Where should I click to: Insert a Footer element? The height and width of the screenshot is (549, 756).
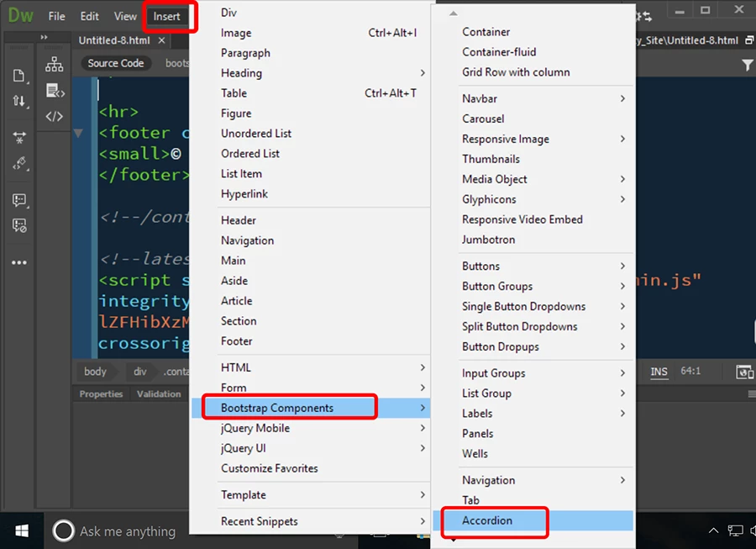pos(311,341)
